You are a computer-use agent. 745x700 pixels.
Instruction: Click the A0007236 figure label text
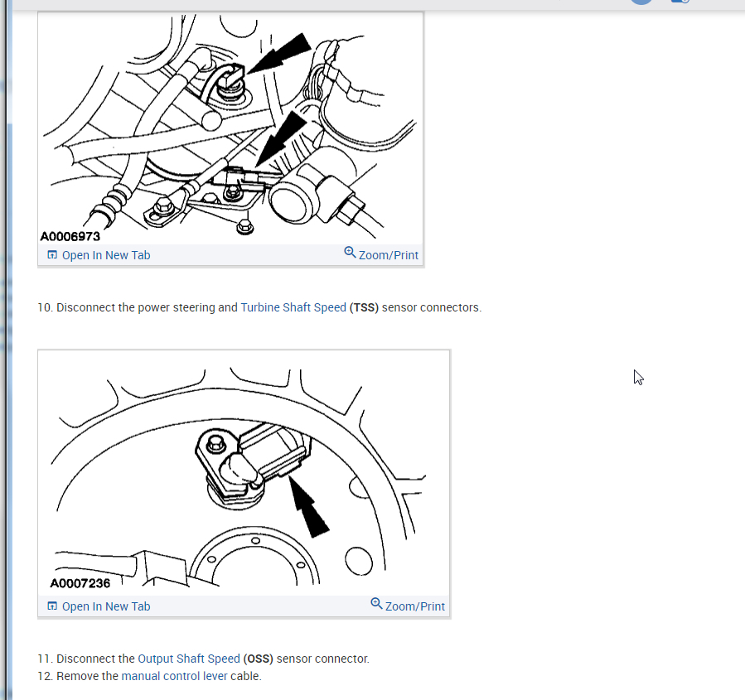click(80, 583)
